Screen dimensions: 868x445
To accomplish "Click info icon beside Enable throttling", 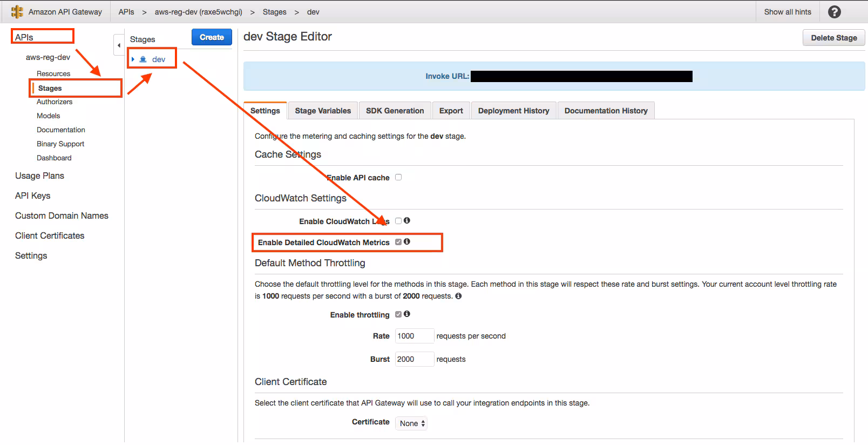I will (x=407, y=314).
